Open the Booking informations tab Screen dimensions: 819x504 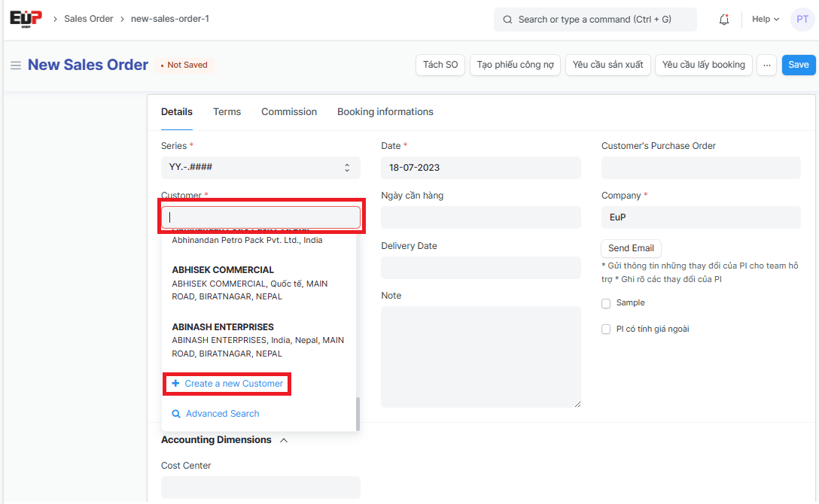[385, 112]
